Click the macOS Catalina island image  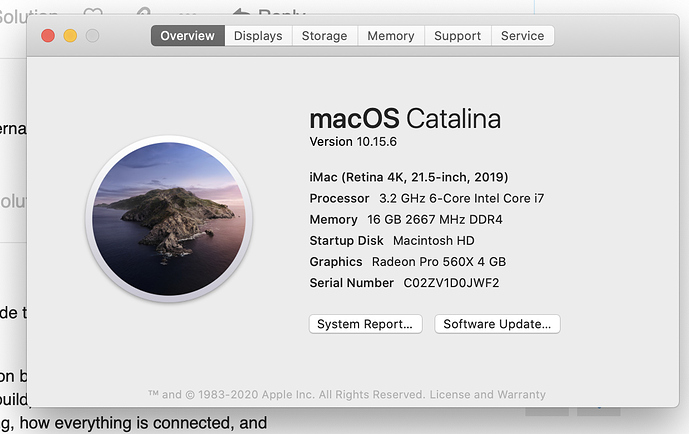[x=169, y=218]
